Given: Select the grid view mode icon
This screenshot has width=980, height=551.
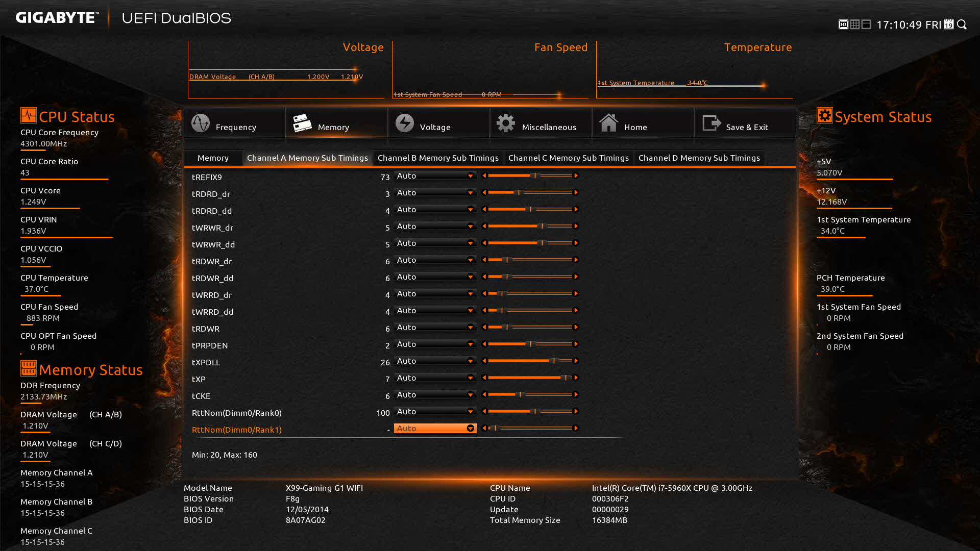Looking at the screenshot, I should point(855,24).
